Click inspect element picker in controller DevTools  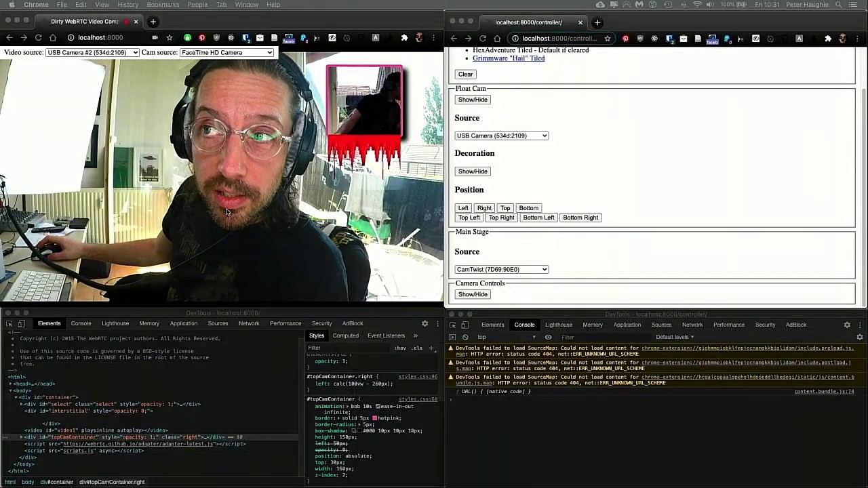(452, 325)
